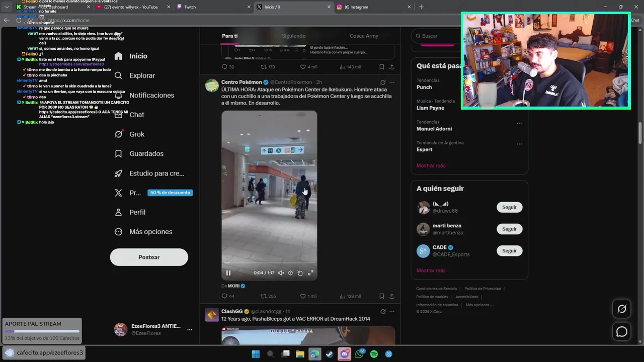Open Spotify from the taskbar
This screenshot has width=644, height=362.
(374, 354)
